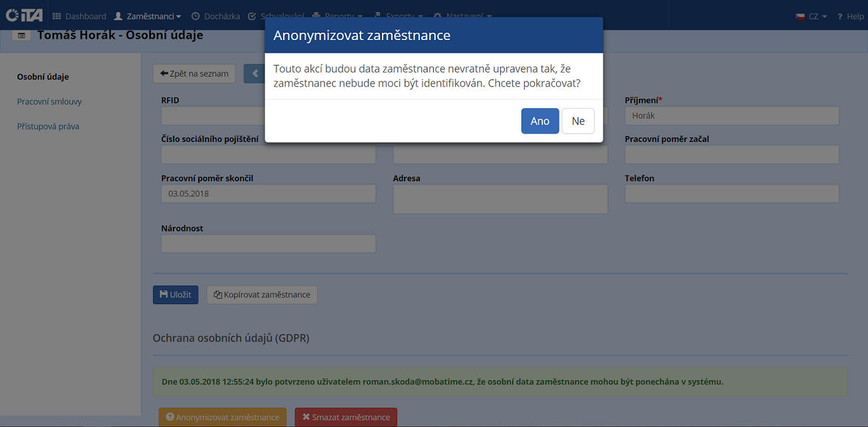Select the Osobní údaje sidebar item
The image size is (868, 427).
point(43,76)
